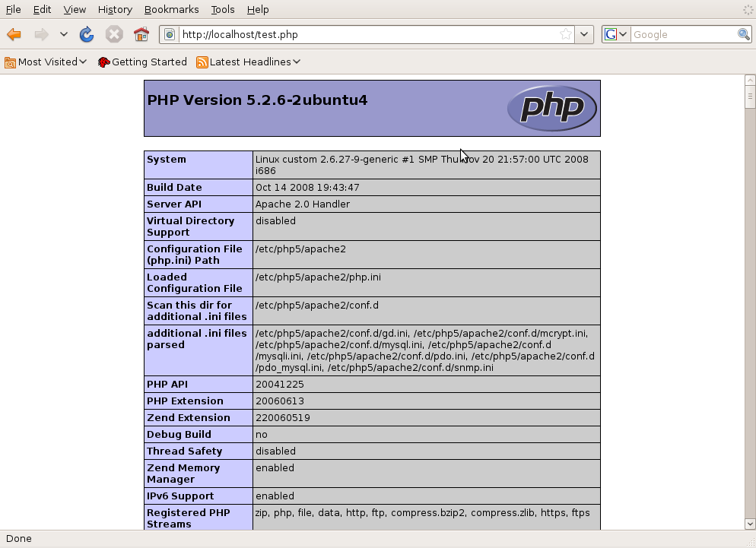Open the Getting Started bookmark
This screenshot has height=548, width=756.
point(142,62)
